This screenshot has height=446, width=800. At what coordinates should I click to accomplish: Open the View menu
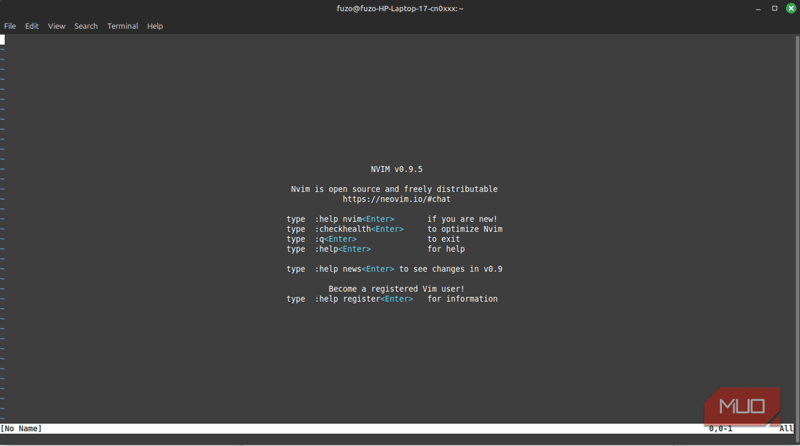click(57, 26)
